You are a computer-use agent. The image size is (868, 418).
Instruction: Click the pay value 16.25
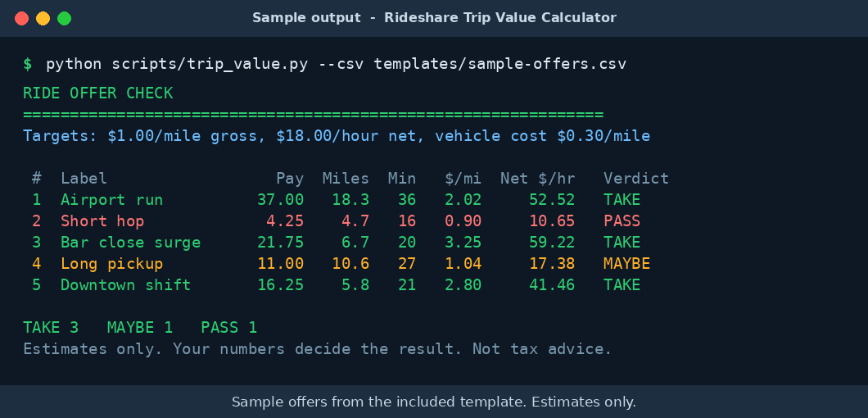pyautogui.click(x=281, y=285)
